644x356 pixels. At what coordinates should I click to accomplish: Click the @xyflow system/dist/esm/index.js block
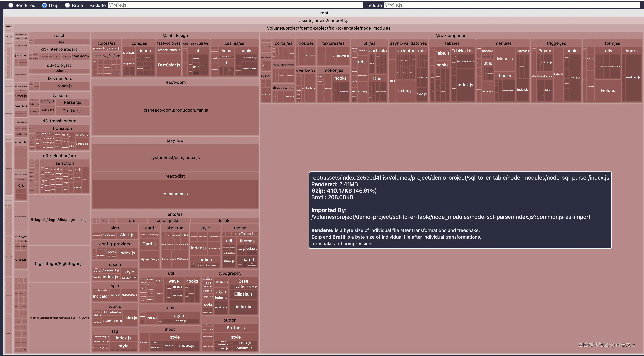point(175,157)
